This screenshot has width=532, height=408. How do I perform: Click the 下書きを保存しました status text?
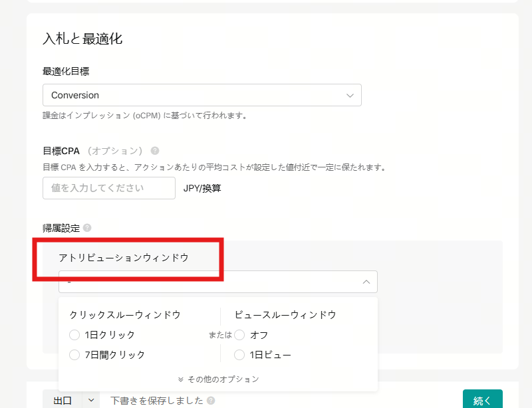click(x=156, y=401)
